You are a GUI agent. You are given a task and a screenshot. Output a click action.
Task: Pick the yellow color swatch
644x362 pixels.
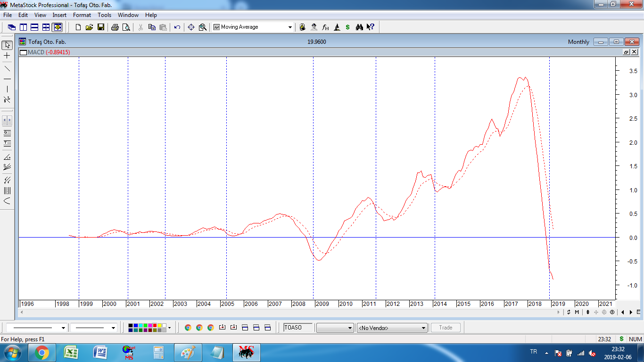pos(159,325)
